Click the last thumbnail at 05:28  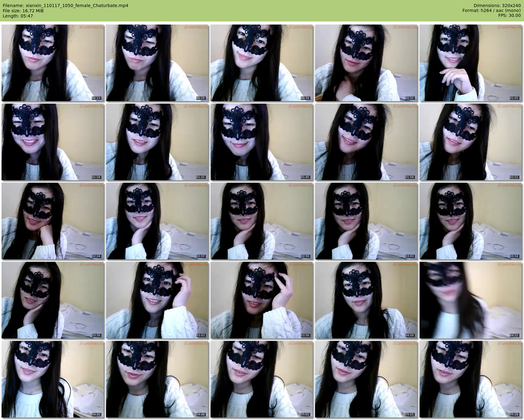click(x=471, y=379)
